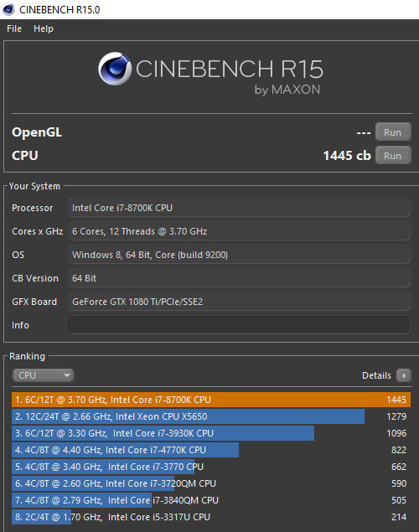Select ranking row 8 Intel Core i5-3317U
This screenshot has height=532, width=419.
click(x=211, y=517)
